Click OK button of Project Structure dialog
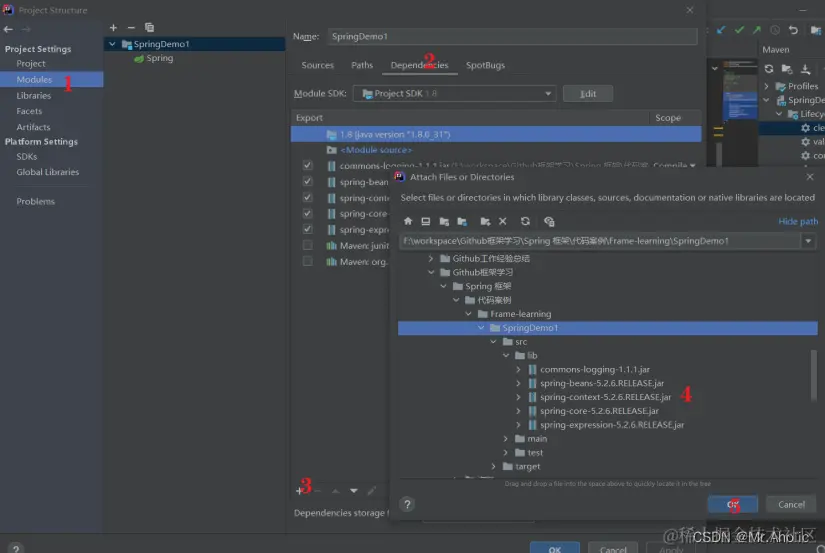Image resolution: width=825 pixels, height=553 pixels. [x=555, y=548]
